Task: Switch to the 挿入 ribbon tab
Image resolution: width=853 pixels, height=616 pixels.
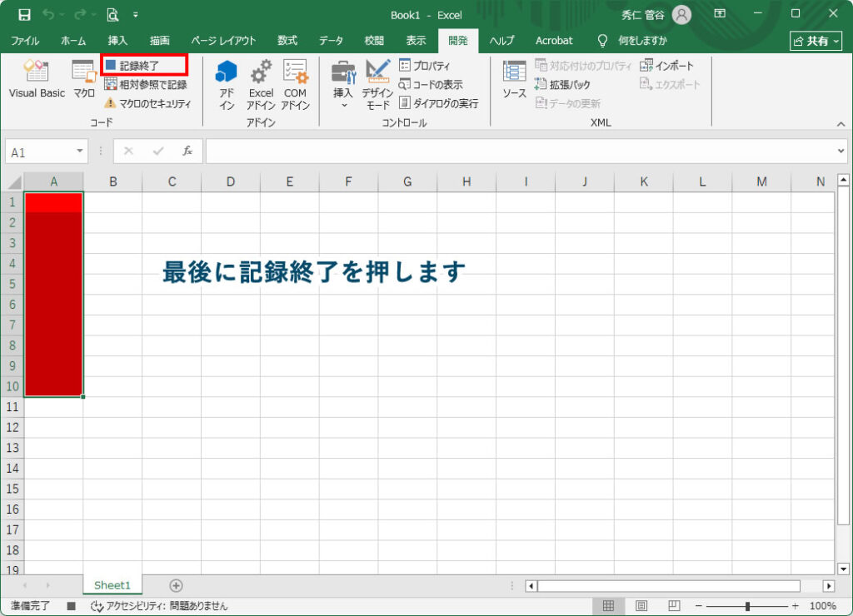Action: pos(117,41)
